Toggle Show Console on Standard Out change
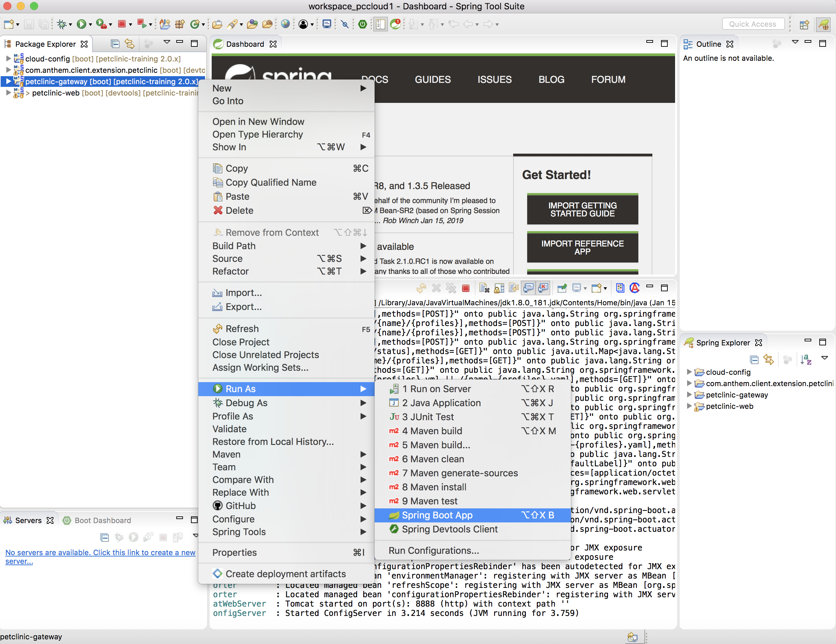836x644 pixels. (529, 288)
